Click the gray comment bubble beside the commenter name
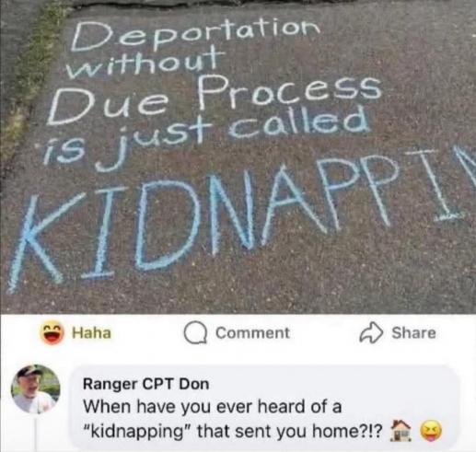Viewport: 476px width, 452px height. [265, 408]
